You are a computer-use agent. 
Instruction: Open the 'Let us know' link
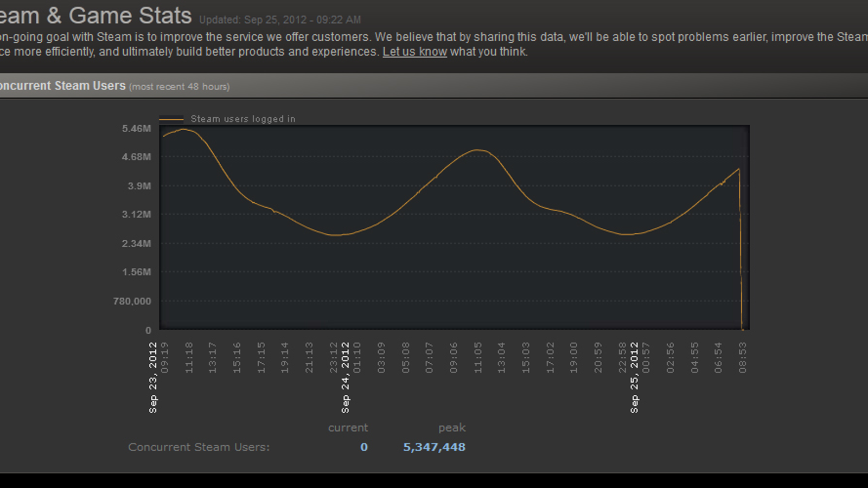(414, 52)
